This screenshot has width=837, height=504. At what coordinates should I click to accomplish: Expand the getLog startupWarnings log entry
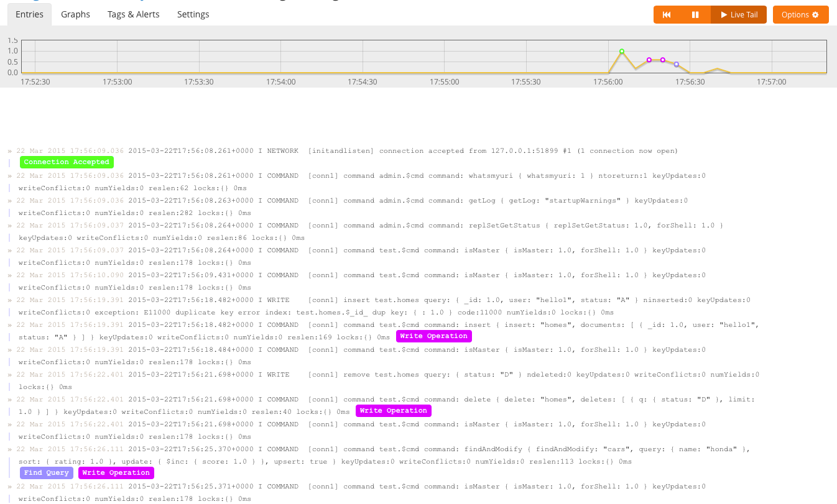[10, 201]
